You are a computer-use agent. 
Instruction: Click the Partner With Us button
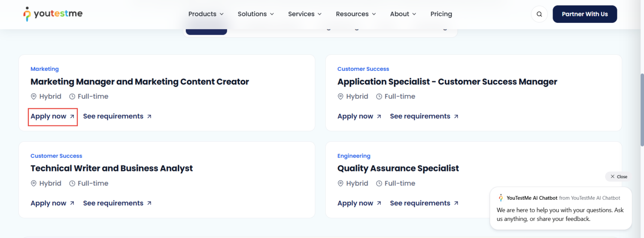point(585,14)
